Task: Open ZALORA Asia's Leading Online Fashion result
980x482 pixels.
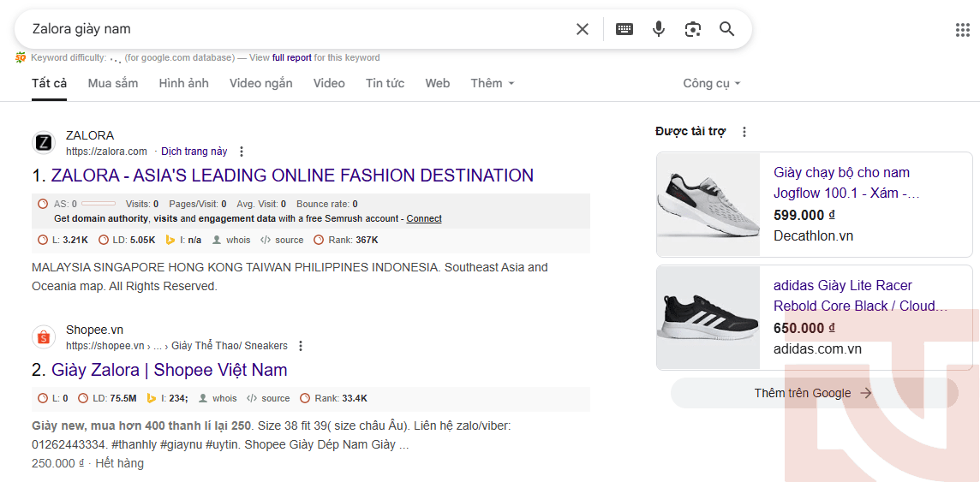Action: coord(292,176)
